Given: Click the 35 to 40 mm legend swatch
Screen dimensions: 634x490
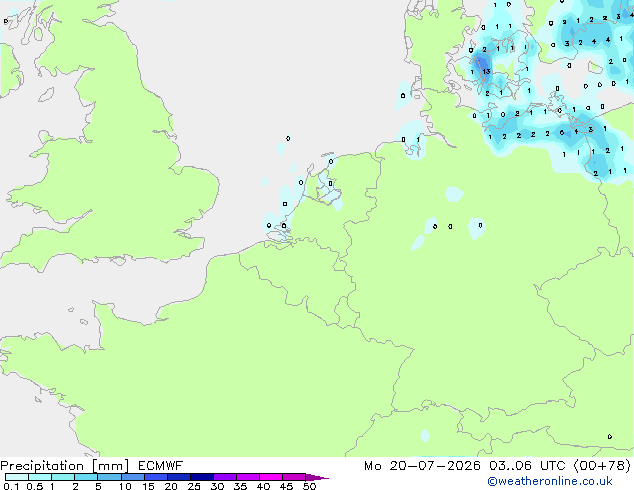Looking at the screenshot, I should tap(248, 477).
